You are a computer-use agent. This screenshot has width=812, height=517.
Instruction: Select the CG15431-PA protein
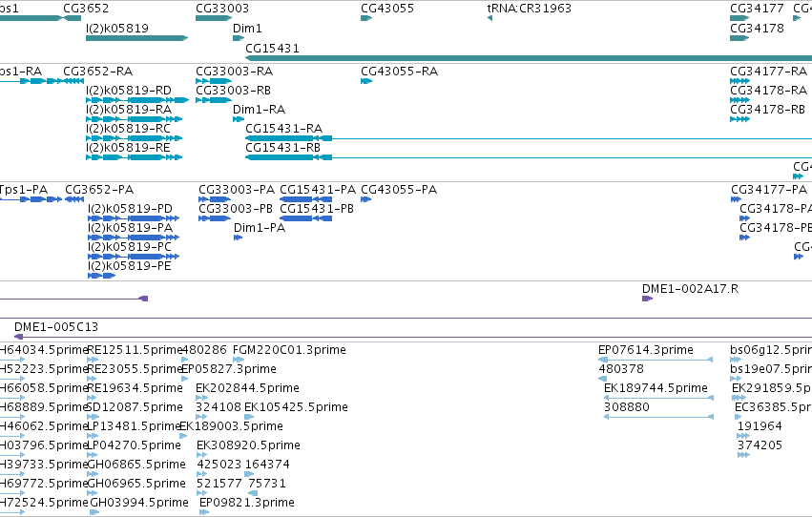click(318, 190)
